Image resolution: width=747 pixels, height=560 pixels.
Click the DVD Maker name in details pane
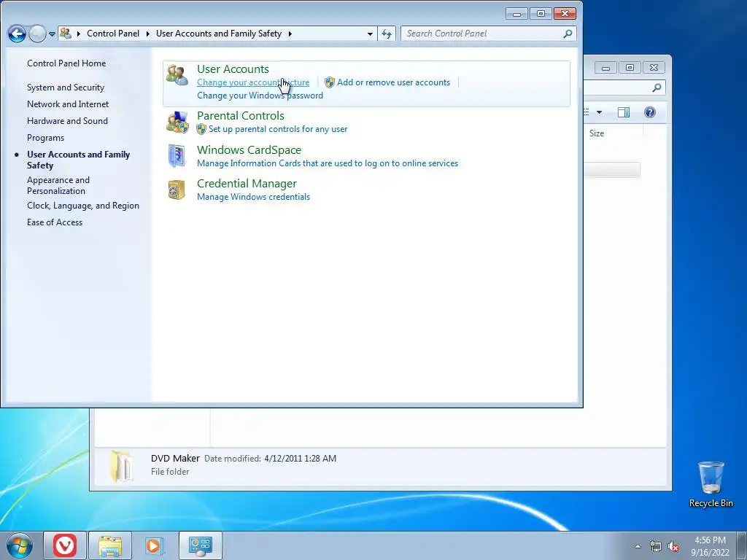tap(175, 458)
